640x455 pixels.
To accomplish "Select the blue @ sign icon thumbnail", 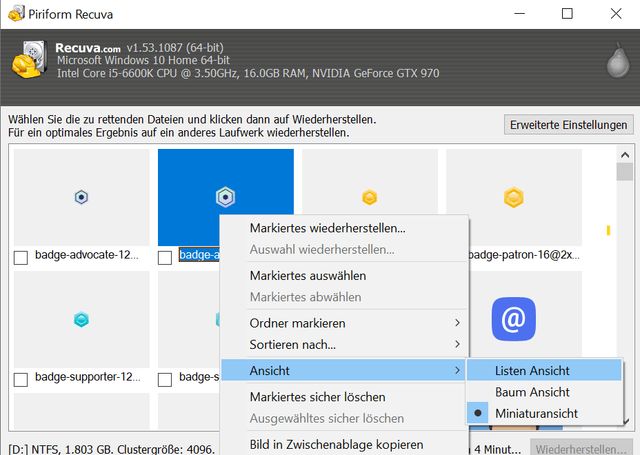I will (x=514, y=319).
